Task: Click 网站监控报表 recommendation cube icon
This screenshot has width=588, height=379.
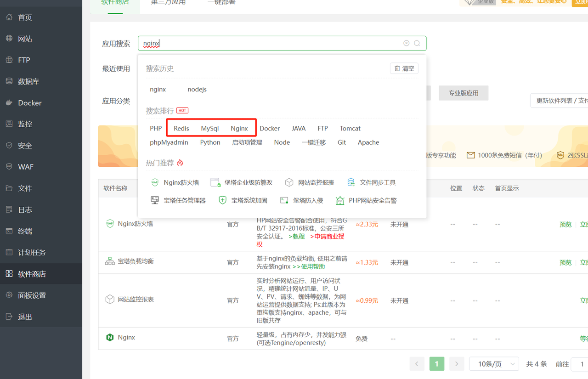Action: point(289,182)
